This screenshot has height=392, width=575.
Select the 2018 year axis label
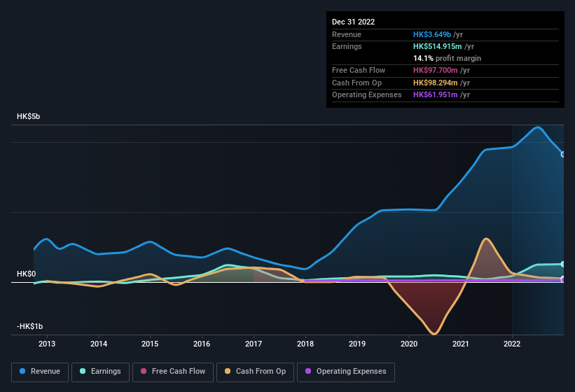(x=305, y=344)
